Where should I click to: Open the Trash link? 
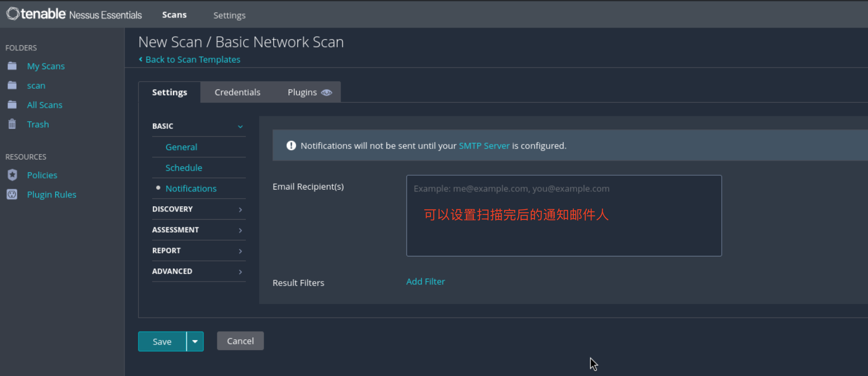38,124
